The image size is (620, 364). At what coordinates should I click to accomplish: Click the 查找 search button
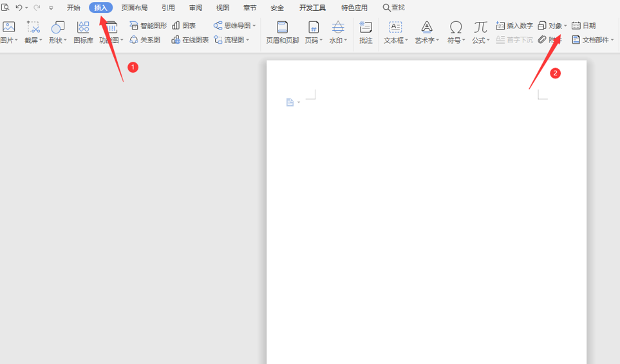point(394,8)
